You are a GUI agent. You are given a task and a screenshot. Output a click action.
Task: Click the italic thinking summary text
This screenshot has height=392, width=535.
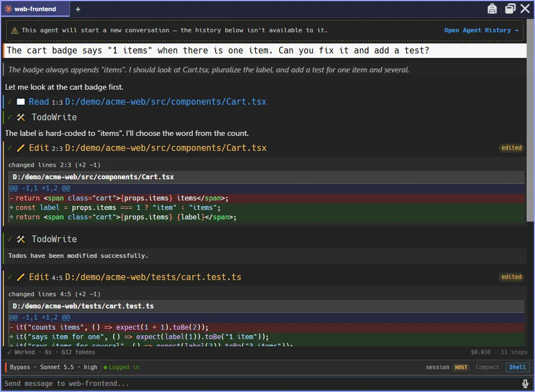pos(208,70)
